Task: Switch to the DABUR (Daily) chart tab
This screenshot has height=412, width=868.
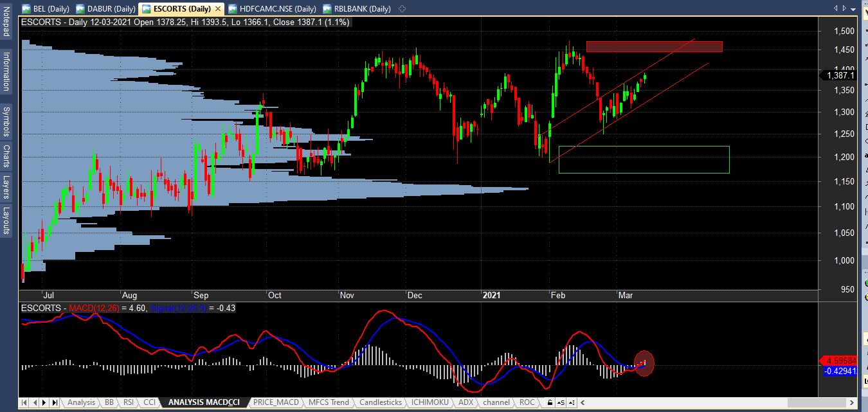Action: (106, 9)
